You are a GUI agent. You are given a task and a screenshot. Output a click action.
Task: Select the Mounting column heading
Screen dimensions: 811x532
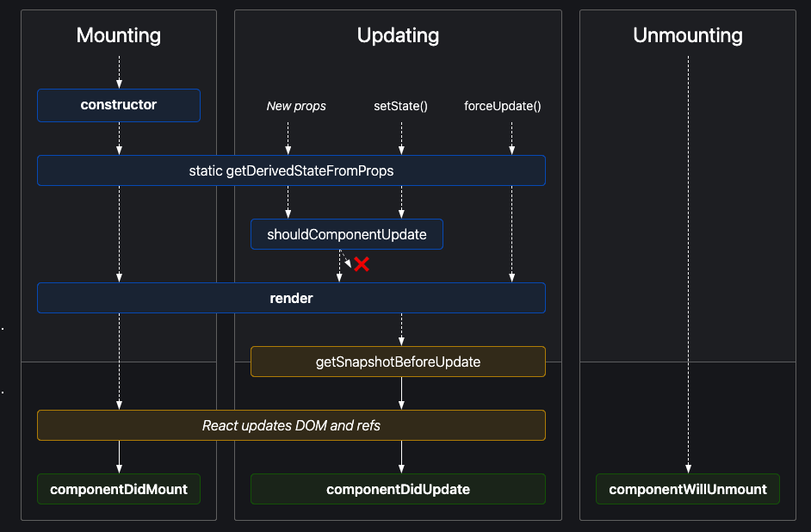pos(119,35)
